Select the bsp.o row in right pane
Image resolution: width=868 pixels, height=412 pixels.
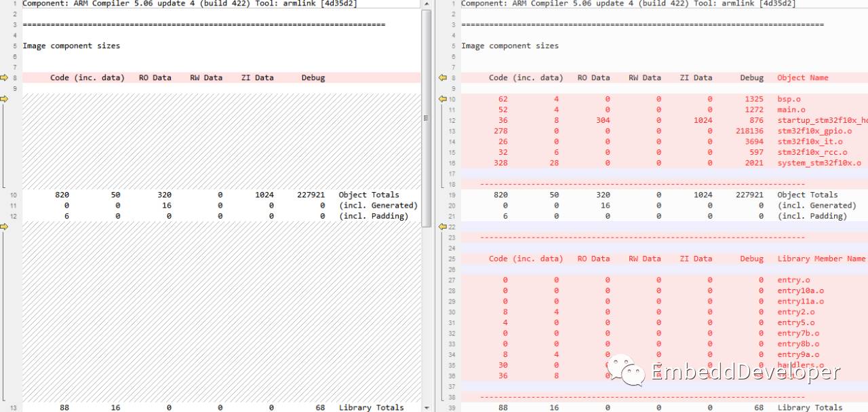(789, 99)
